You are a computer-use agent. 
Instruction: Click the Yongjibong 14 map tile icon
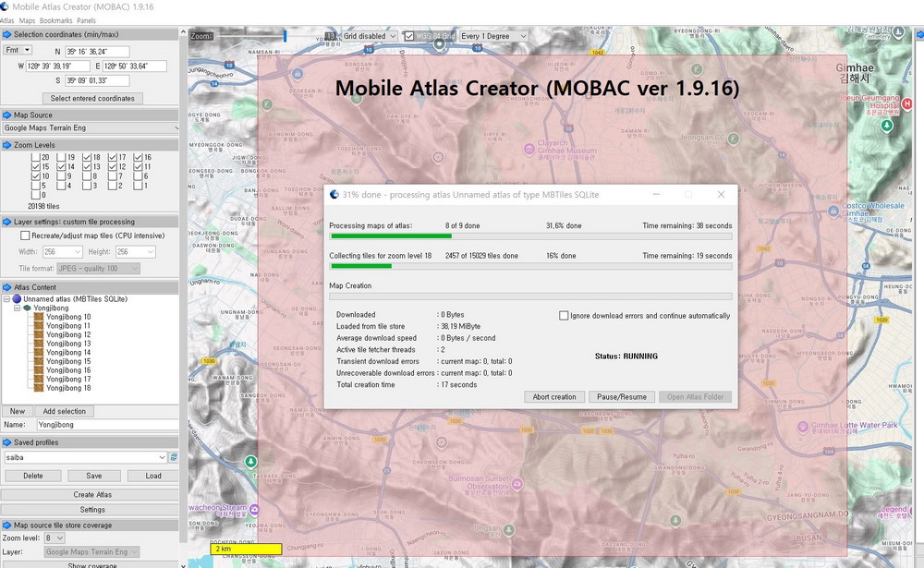tap(38, 353)
